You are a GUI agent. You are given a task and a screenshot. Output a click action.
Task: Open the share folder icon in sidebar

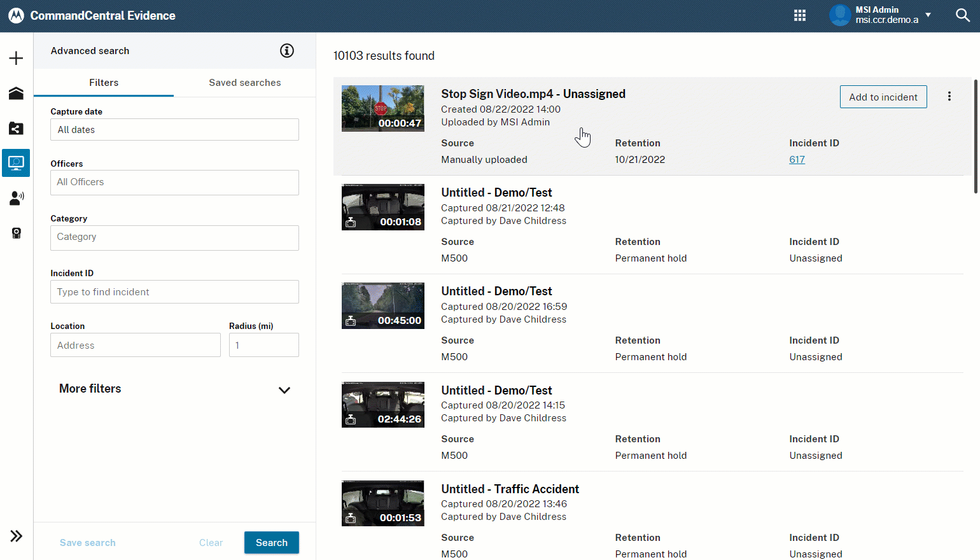pyautogui.click(x=16, y=129)
